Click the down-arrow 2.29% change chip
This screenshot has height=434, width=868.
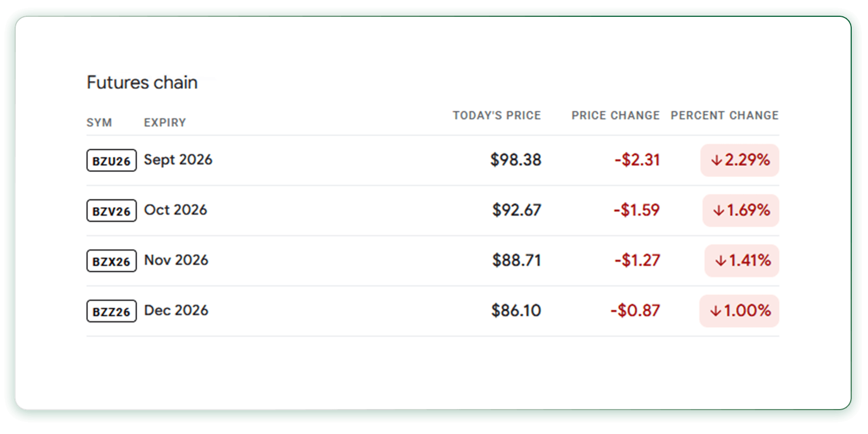[740, 160]
